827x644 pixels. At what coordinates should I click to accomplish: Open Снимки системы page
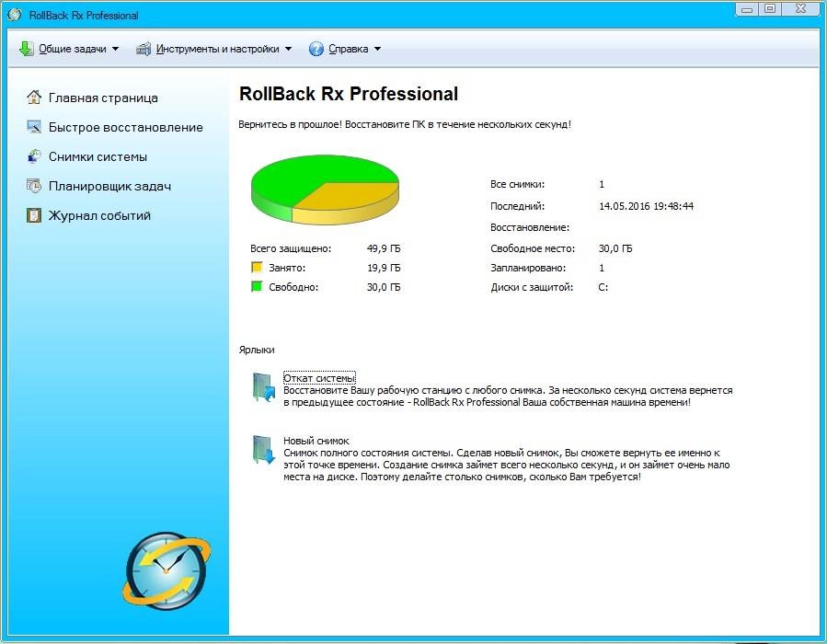coord(98,156)
